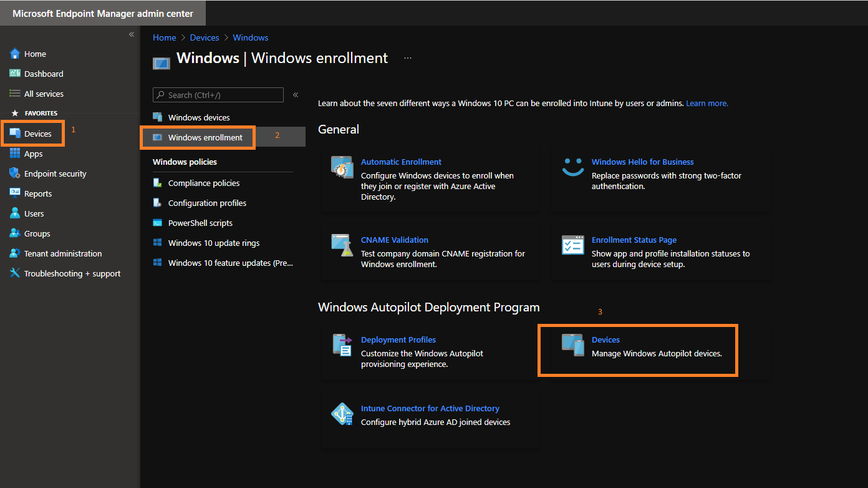868x488 pixels.
Task: Open the CNAME Validation link
Action: coord(395,240)
